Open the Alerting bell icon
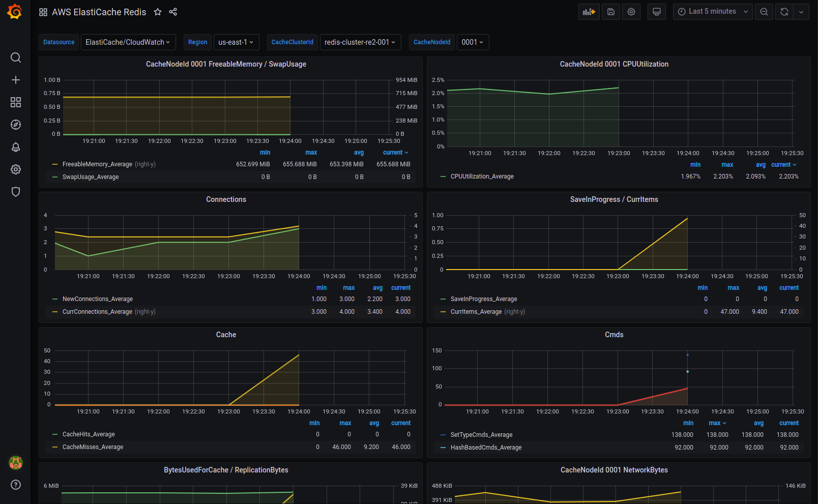The width and height of the screenshot is (818, 504). click(x=16, y=147)
